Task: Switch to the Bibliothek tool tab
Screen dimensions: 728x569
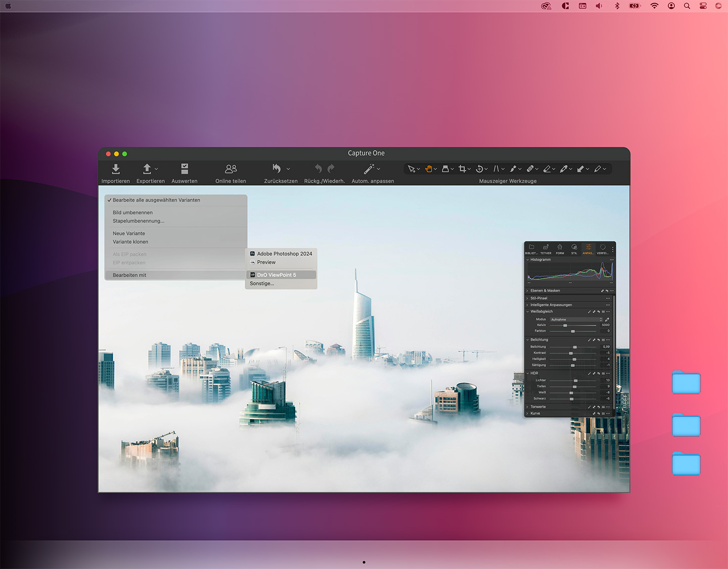Action: [x=531, y=249]
